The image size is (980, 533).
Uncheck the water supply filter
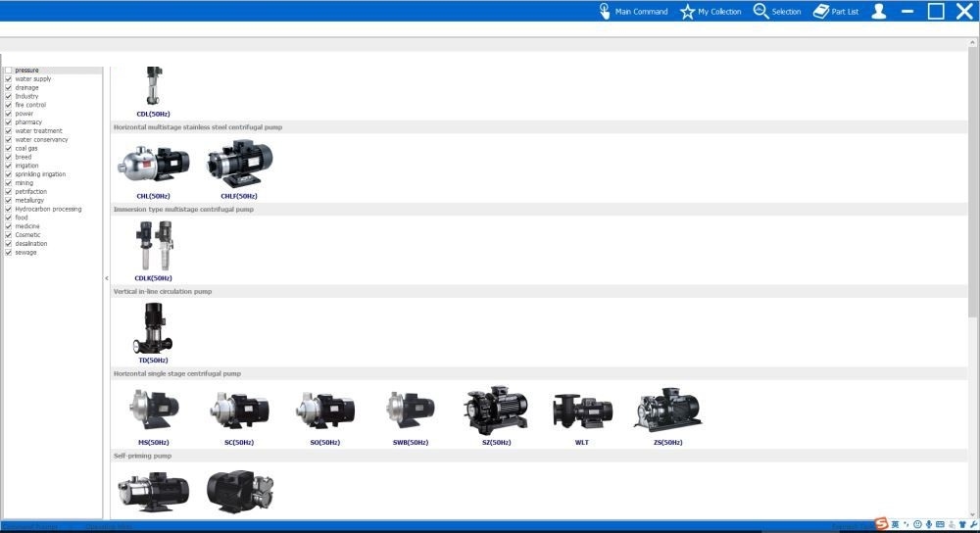(x=9, y=79)
